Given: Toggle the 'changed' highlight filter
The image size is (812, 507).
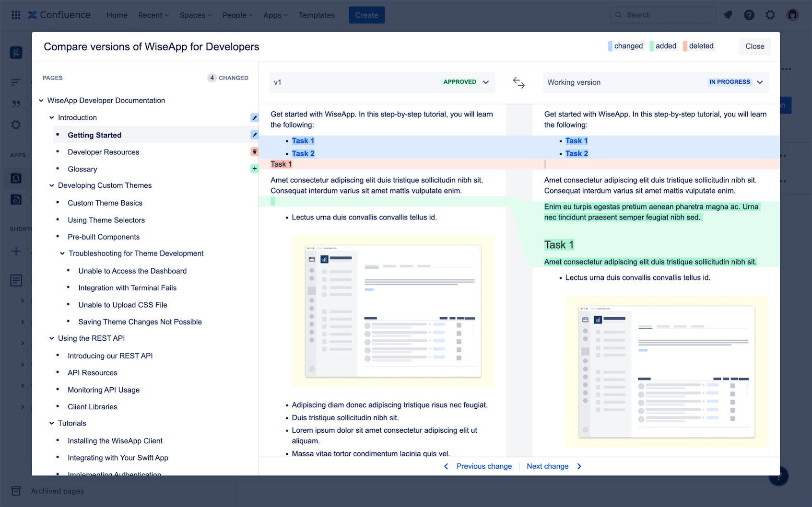Looking at the screenshot, I should point(625,46).
